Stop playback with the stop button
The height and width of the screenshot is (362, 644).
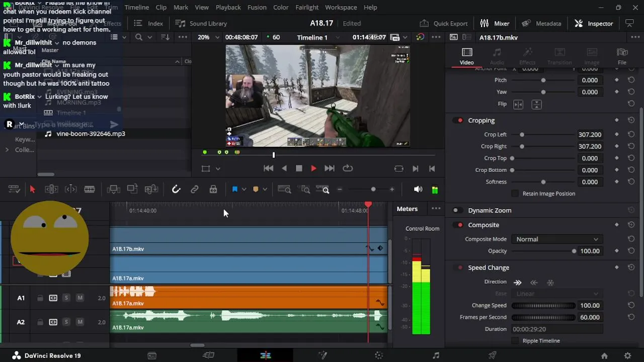click(299, 168)
